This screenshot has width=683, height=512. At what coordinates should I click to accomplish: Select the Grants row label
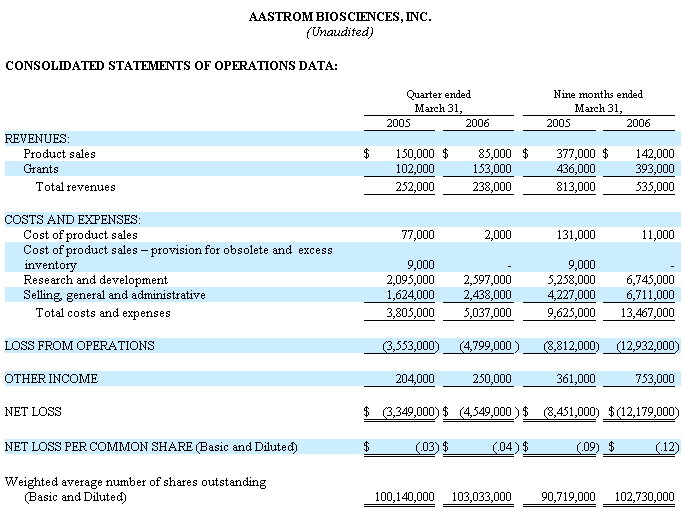(x=42, y=170)
